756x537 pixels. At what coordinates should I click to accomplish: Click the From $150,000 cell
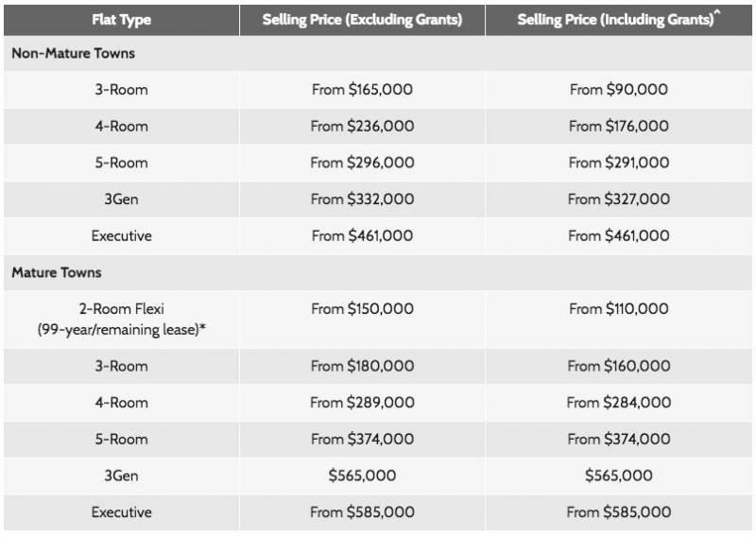[x=362, y=308]
